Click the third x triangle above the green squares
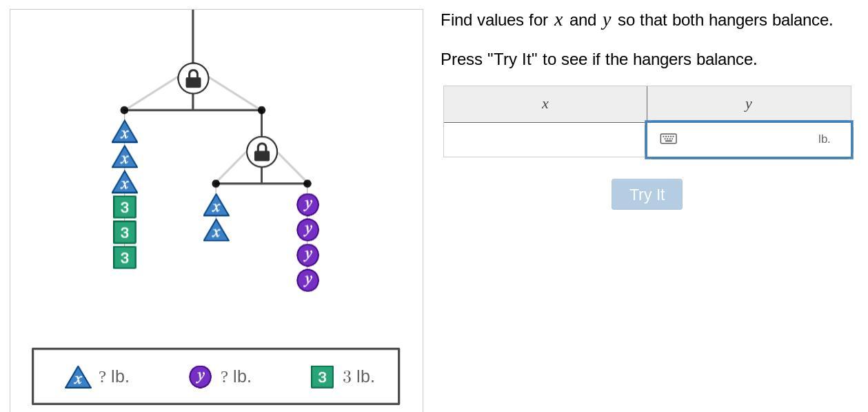 coord(125,183)
